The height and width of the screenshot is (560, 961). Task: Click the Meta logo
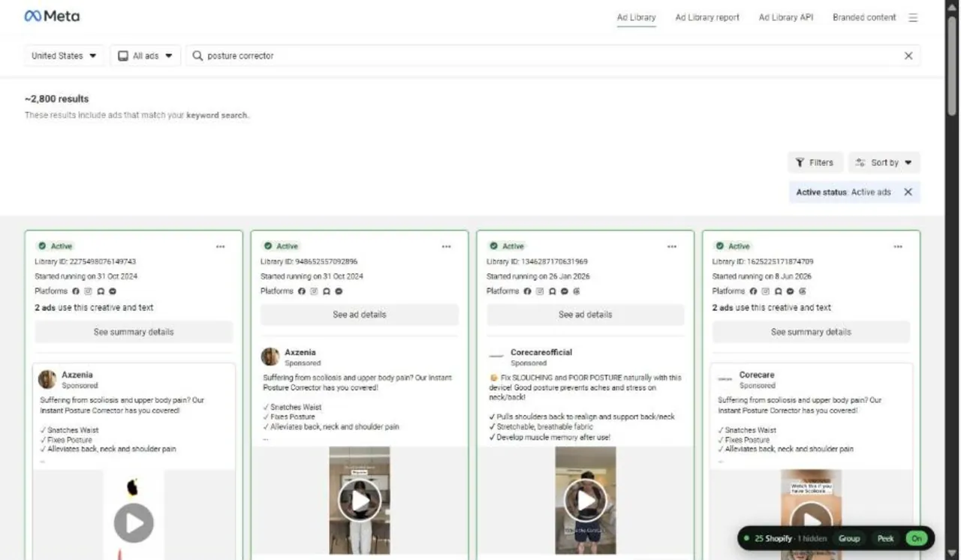pos(52,16)
